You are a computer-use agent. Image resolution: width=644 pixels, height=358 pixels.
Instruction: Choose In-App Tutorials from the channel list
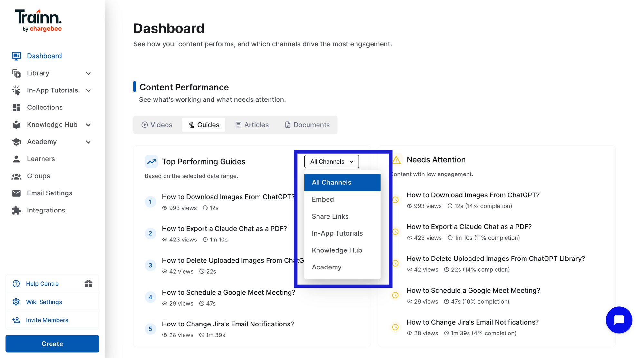342,233
